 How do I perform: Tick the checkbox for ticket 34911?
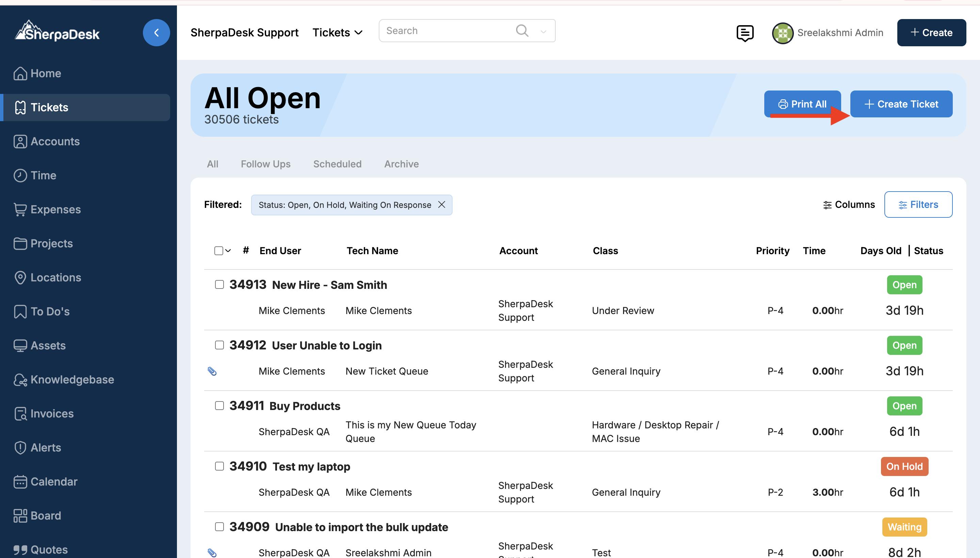click(x=219, y=406)
